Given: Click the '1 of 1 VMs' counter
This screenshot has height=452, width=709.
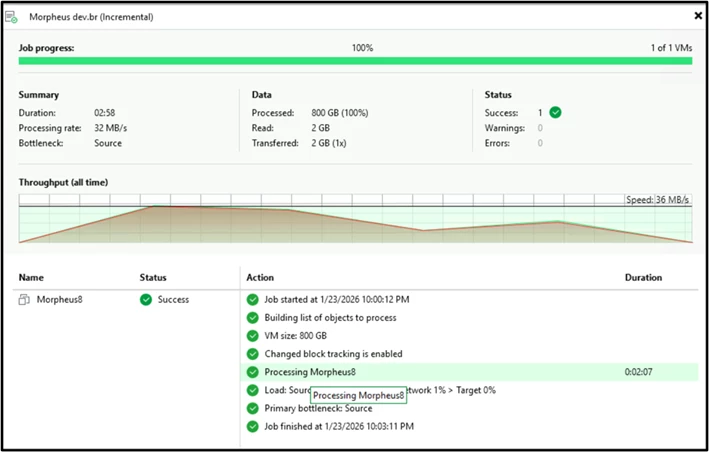Looking at the screenshot, I should click(x=671, y=48).
